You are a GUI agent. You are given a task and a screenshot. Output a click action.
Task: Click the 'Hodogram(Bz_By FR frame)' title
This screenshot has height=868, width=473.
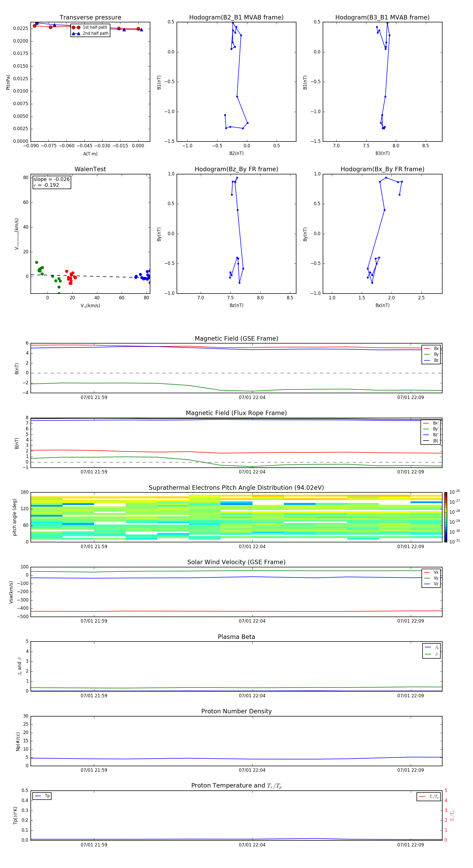(x=236, y=169)
